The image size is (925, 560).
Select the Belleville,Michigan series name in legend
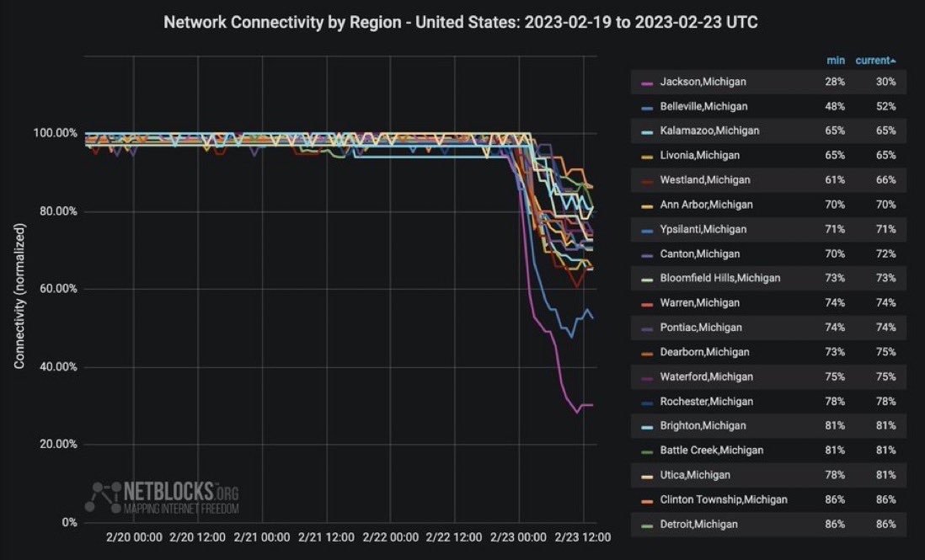[x=703, y=107]
